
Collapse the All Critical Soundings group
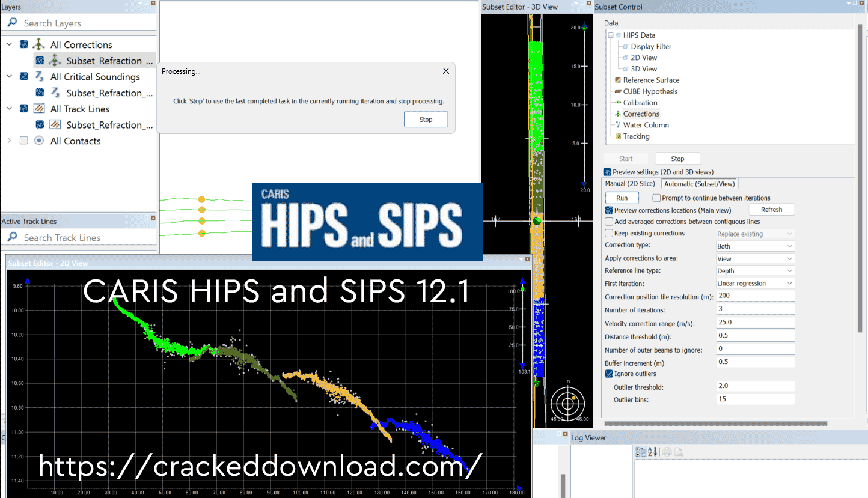9,76
